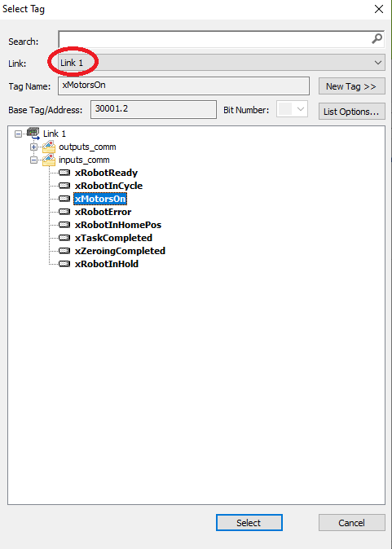This screenshot has width=392, height=549.
Task: Open List Options dialog
Action: click(x=351, y=112)
